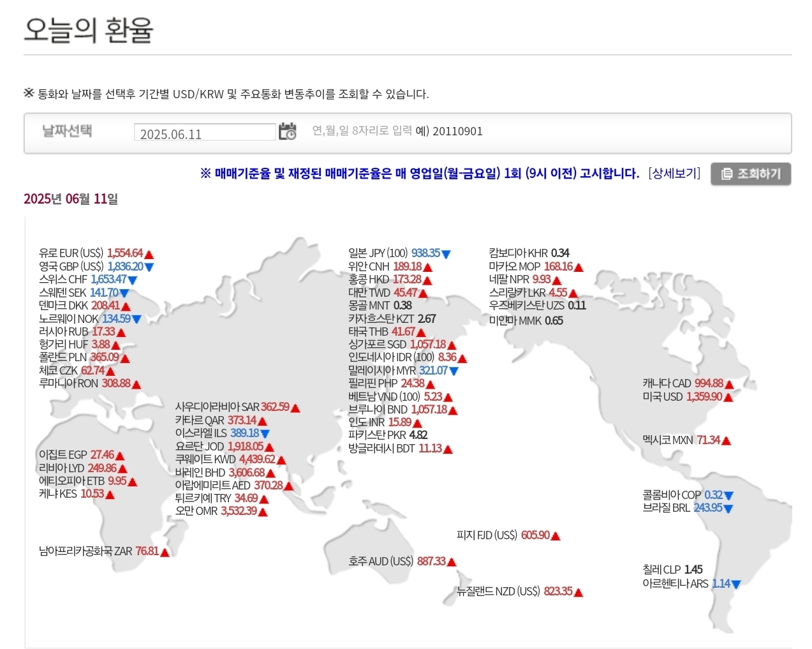The image size is (812, 649).
Task: Select 카자흐스탄 KZT exchange rate
Action: [392, 318]
